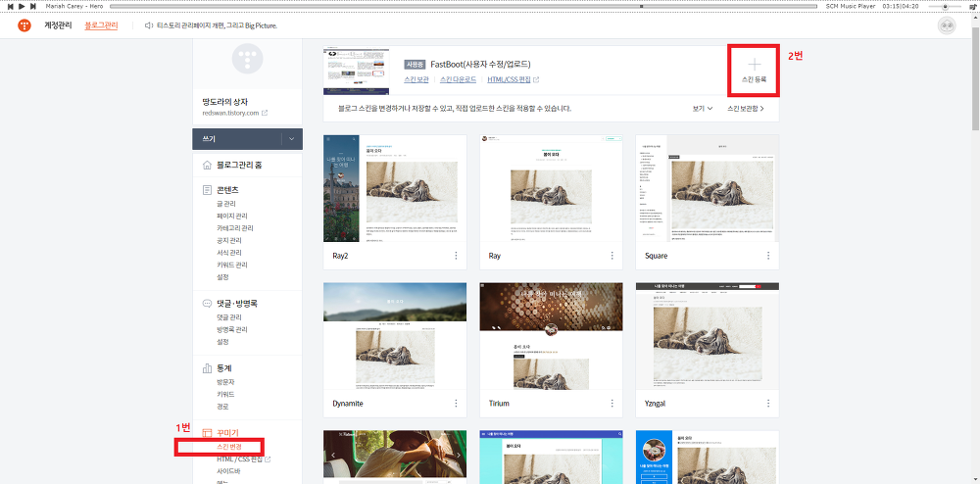Open the Tistory Big Picture notice
The height and width of the screenshot is (484, 980).
point(217,25)
